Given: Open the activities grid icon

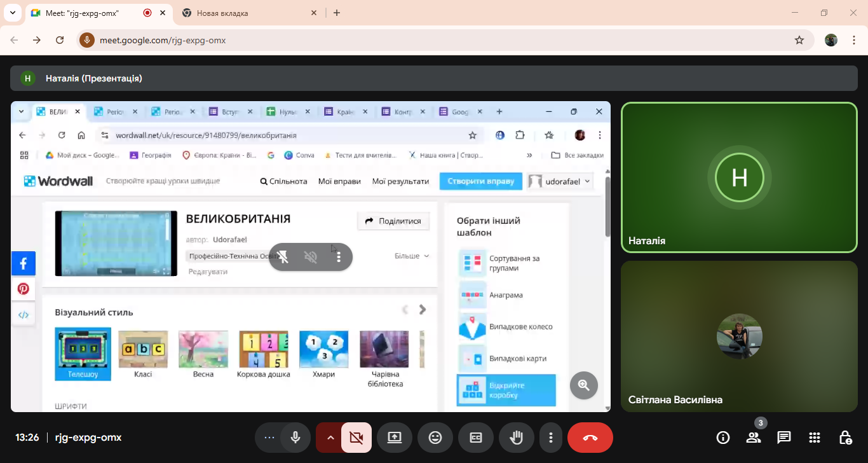Looking at the screenshot, I should [815, 438].
